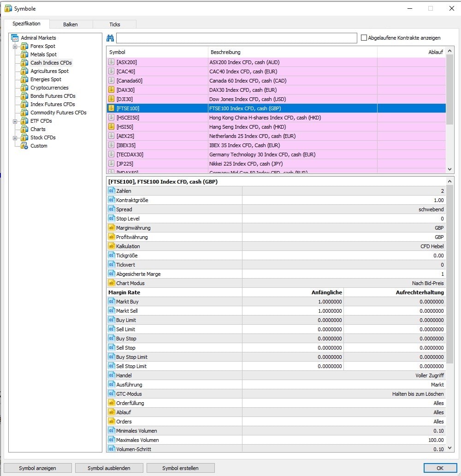Select Agricultures Spot in the tree
Screen dimensions: 461x476
[49, 71]
